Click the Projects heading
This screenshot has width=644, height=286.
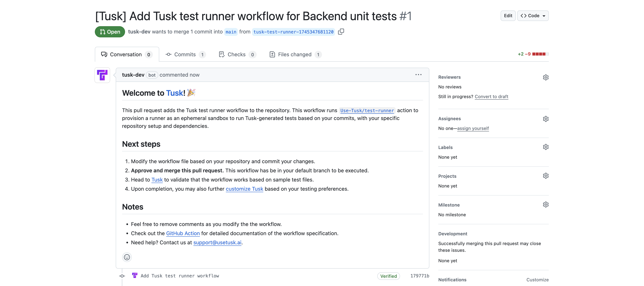point(447,176)
